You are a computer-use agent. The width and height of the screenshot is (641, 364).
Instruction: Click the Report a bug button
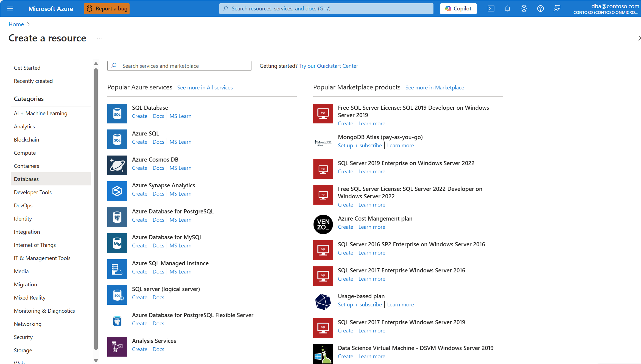click(107, 8)
